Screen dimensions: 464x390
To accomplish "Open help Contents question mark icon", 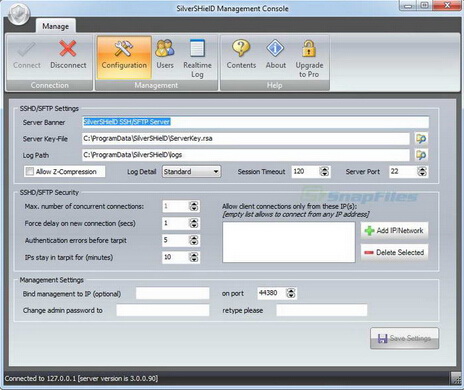I will coord(241,48).
